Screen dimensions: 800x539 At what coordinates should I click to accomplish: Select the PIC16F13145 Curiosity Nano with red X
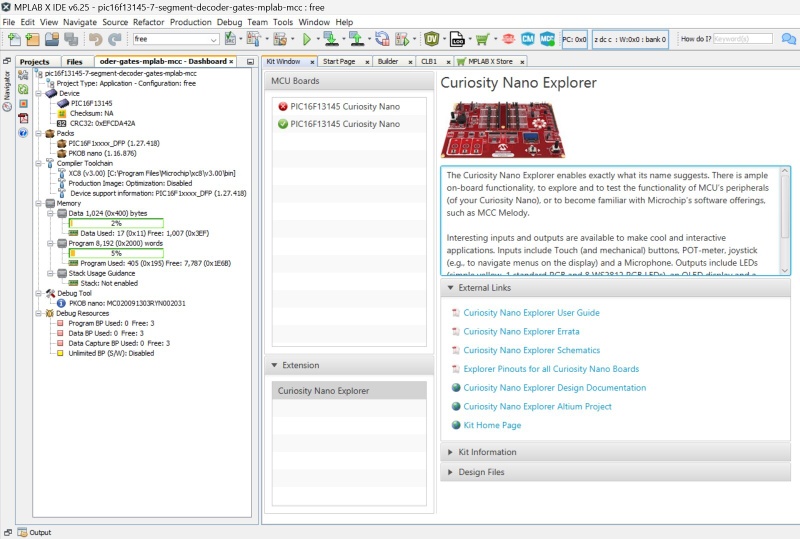coord(349,106)
